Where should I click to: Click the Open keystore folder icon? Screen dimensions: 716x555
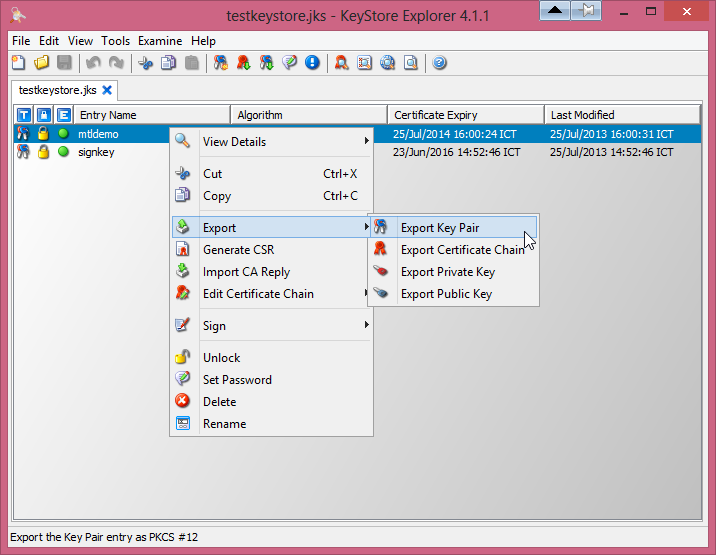(42, 63)
